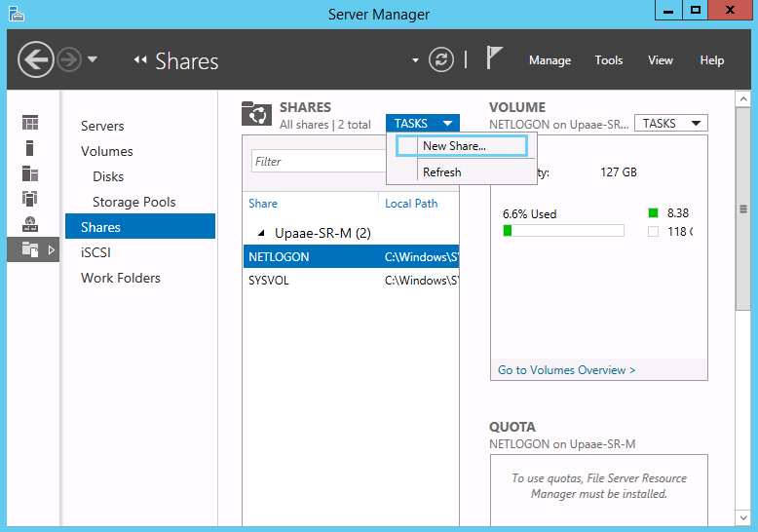Click the vertical scrollbar up arrow
Image resolution: width=758 pixels, height=532 pixels.
coord(742,99)
